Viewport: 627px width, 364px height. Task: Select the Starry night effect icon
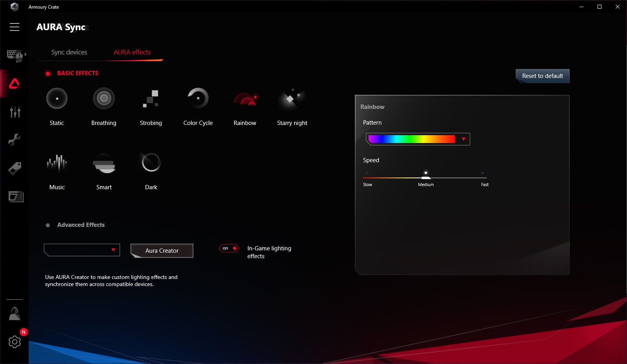click(292, 98)
